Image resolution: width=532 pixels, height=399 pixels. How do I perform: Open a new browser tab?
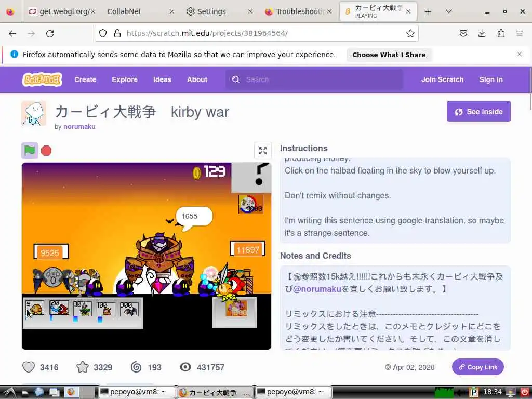[x=428, y=11]
